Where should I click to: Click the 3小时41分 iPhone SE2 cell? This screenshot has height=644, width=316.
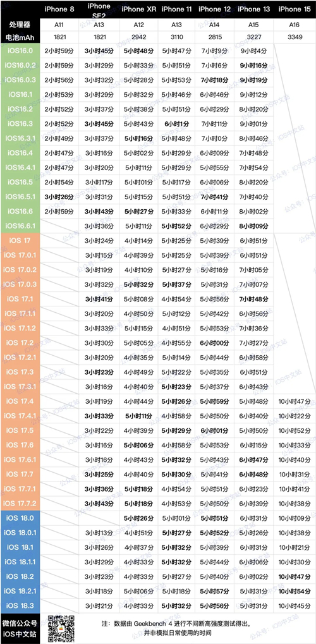click(99, 299)
